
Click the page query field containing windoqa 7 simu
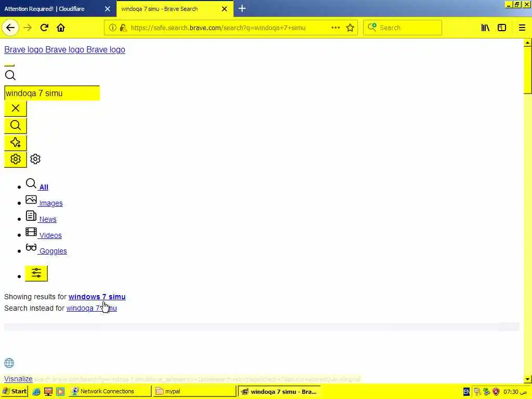tap(52, 93)
